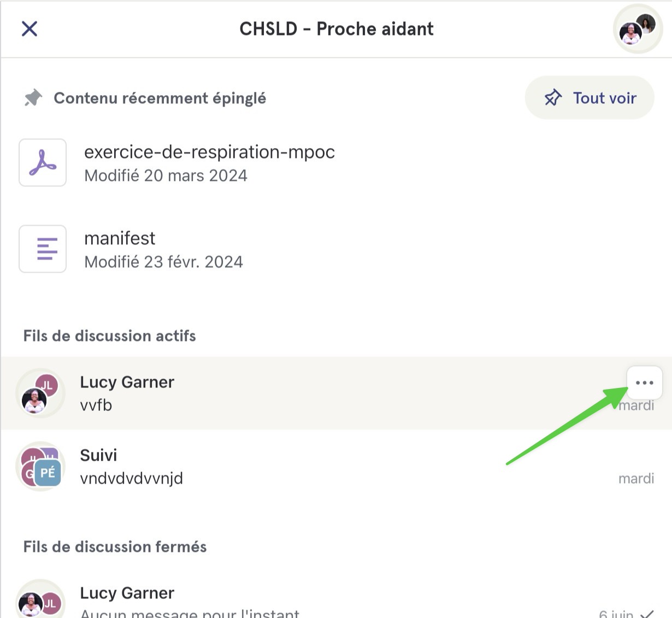Select the active Lucy Garner thread
Image resolution: width=672 pixels, height=618 pixels.
point(336,393)
